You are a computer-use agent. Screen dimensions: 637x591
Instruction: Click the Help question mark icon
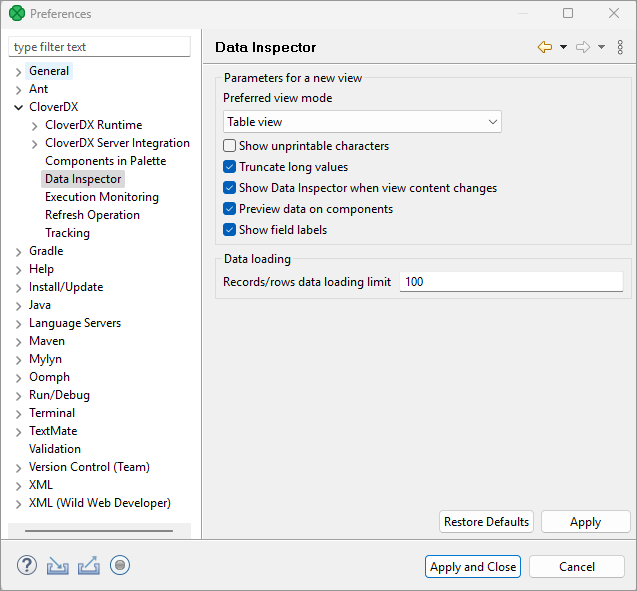(27, 566)
